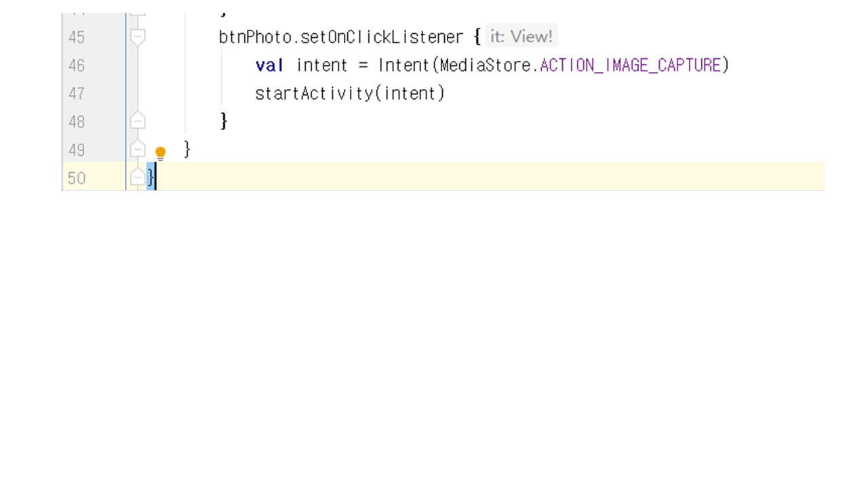Click the "it: View!" inlay hint
The height and width of the screenshot is (488, 868).
point(521,37)
